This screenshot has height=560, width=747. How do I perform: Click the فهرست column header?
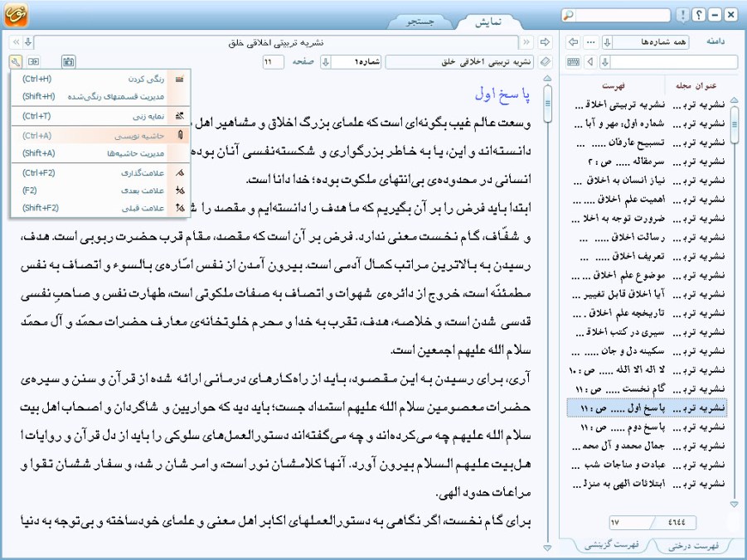[614, 85]
